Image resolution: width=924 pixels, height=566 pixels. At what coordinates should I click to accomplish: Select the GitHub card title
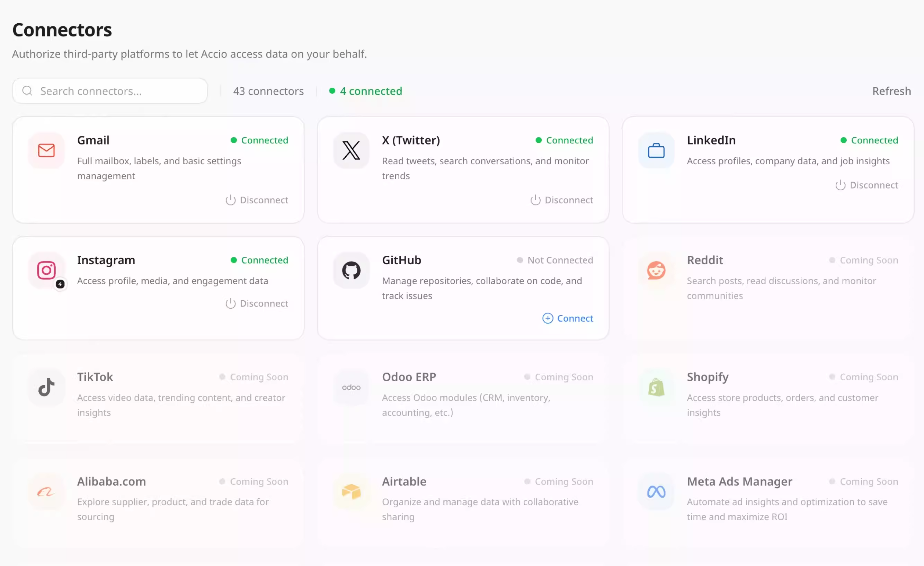pos(402,260)
